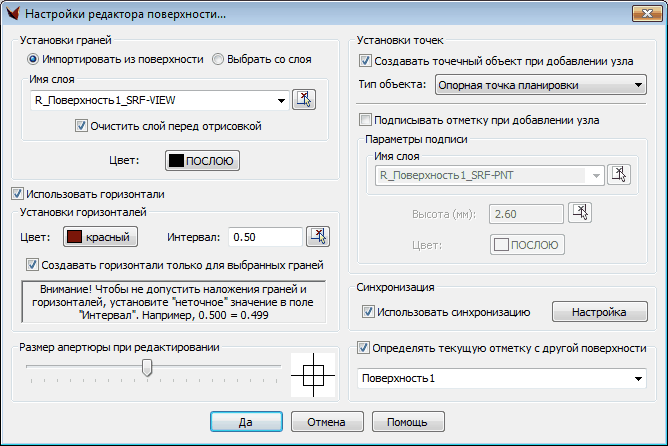Viewport: 668px width, 446px height.
Task: Open the R_Поверхность1_SRF-VIEW layer dropdown
Action: (x=279, y=100)
